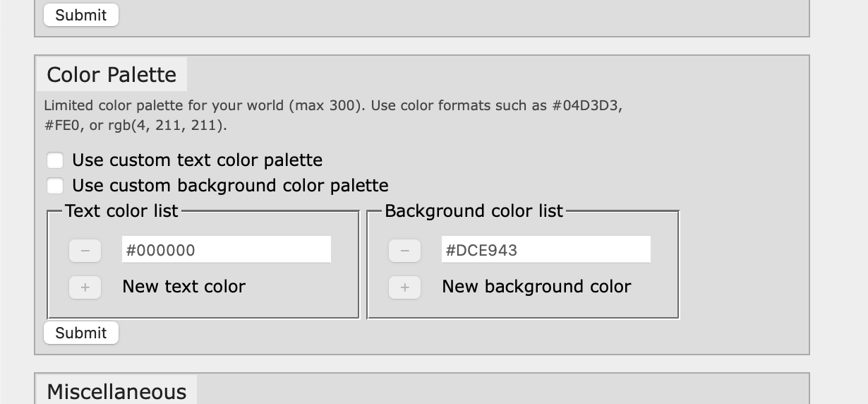
Task: Click the "Use custom text color palette" label
Action: (x=197, y=160)
